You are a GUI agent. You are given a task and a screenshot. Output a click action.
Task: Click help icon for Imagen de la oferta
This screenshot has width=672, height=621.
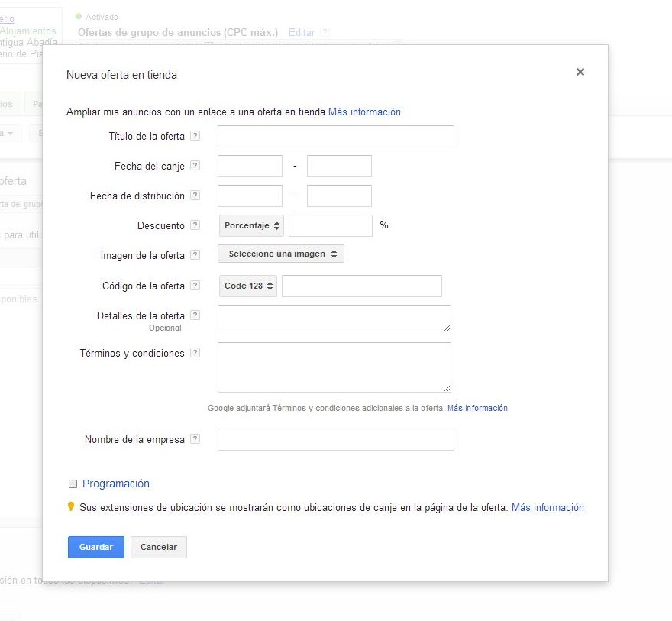pos(195,255)
